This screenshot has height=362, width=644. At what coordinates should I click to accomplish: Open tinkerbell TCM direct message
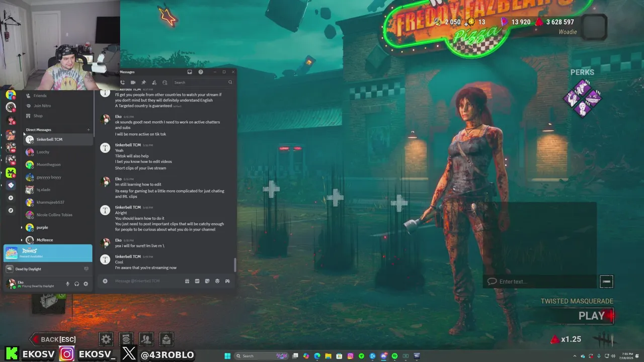pyautogui.click(x=58, y=139)
